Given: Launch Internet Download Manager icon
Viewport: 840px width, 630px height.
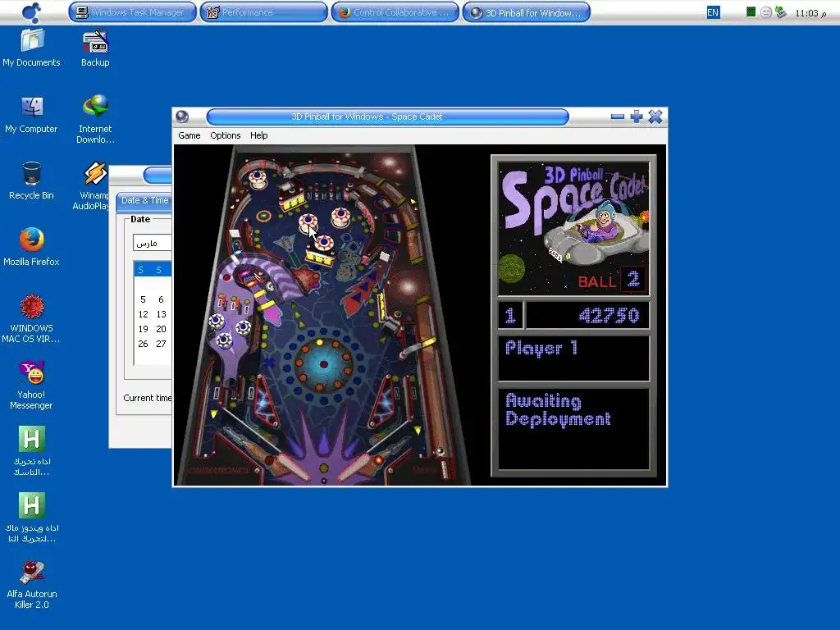Looking at the screenshot, I should pos(95,119).
